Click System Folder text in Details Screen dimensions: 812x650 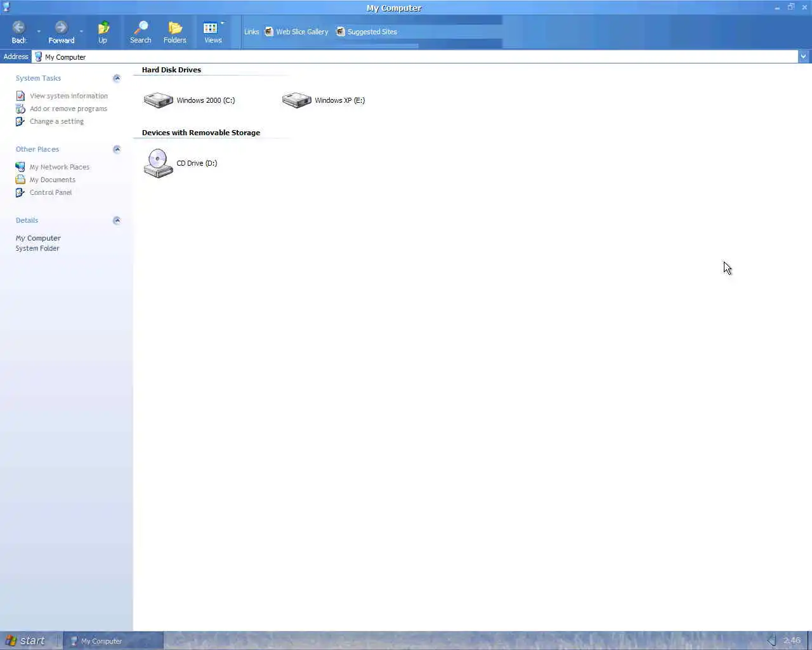tap(37, 248)
